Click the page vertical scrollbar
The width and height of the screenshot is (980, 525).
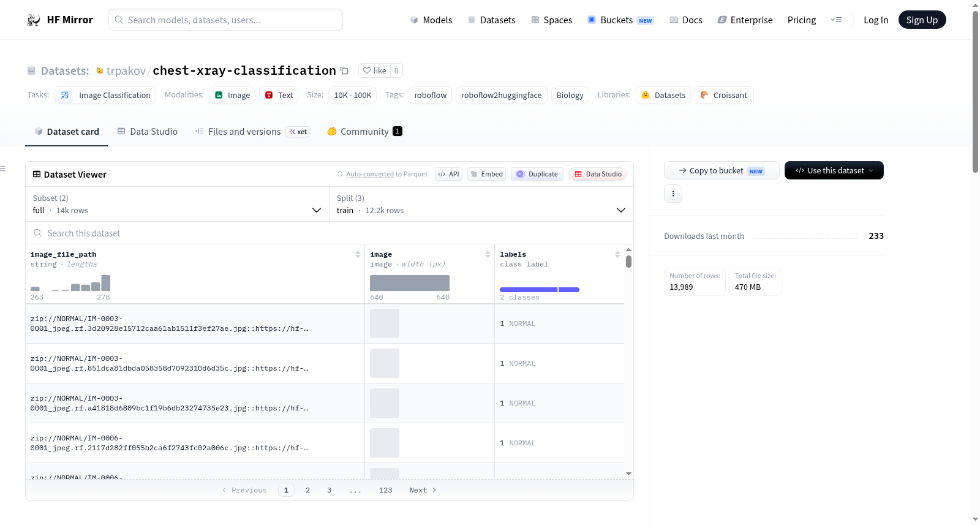coord(975,92)
